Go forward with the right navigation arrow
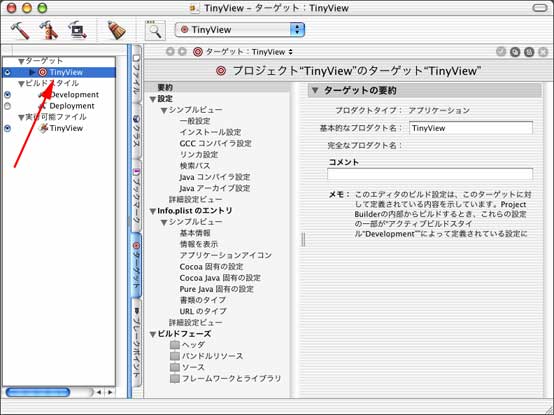This screenshot has height=415, width=554. click(x=182, y=52)
